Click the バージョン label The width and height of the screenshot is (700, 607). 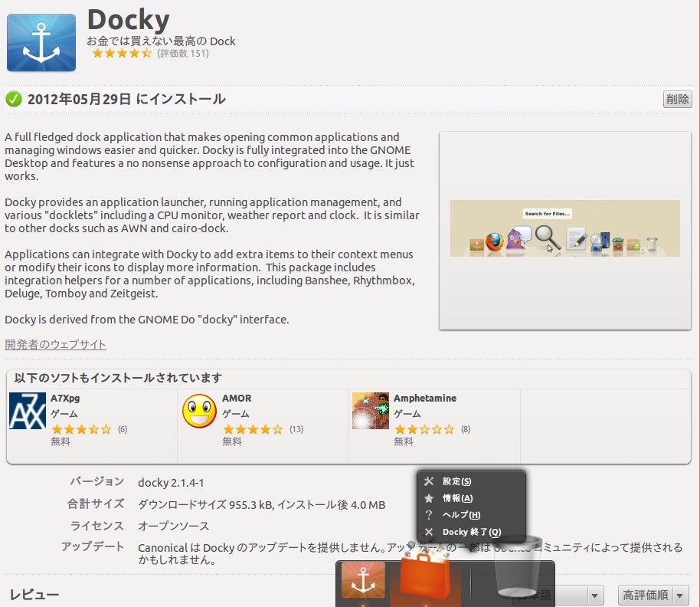point(96,481)
